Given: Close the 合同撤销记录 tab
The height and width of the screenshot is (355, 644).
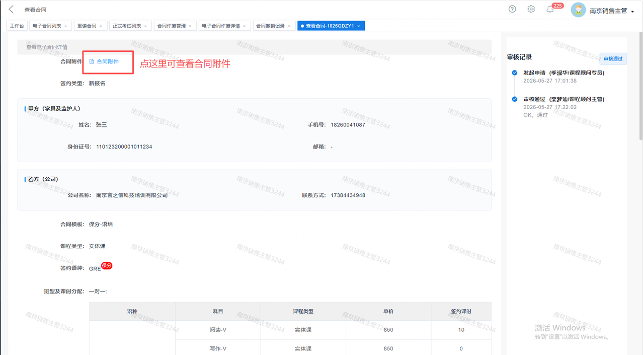Looking at the screenshot, I should coord(289,26).
